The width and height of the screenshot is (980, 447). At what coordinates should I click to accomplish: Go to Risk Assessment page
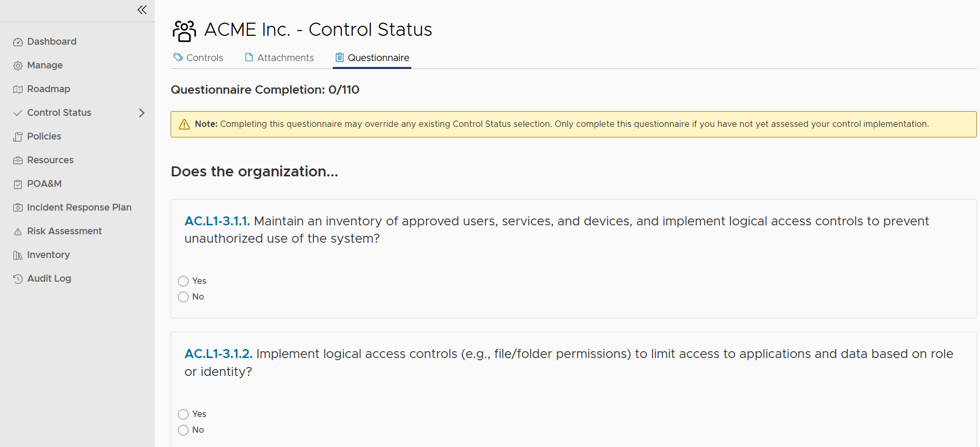click(x=64, y=231)
